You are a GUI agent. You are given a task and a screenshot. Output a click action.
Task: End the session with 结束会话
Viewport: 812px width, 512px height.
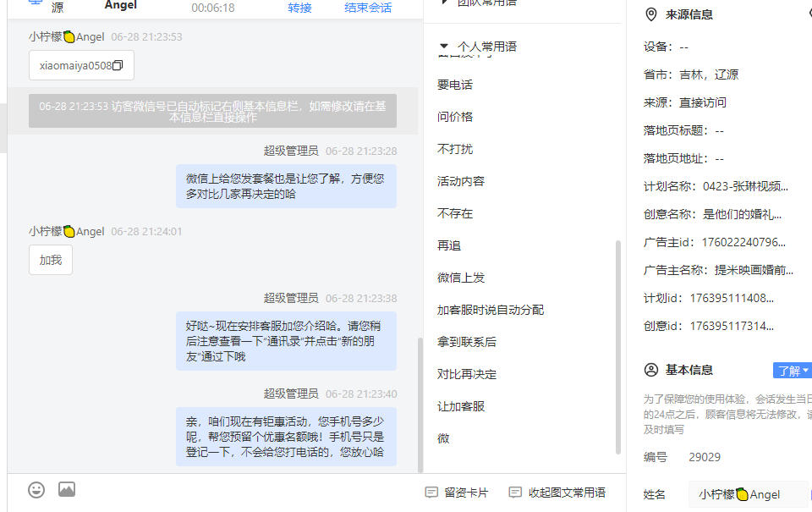[368, 8]
